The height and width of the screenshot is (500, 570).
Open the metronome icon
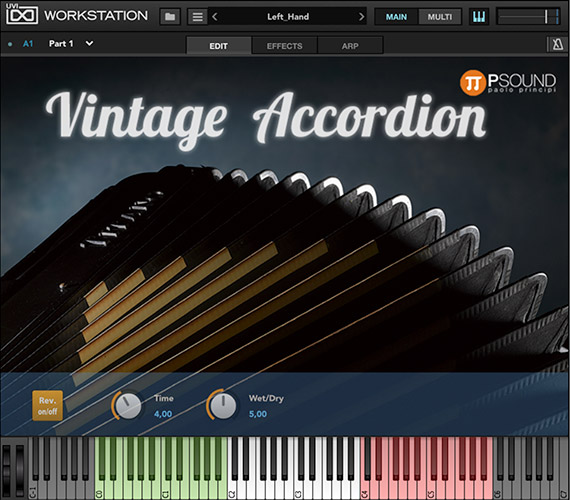click(x=557, y=45)
